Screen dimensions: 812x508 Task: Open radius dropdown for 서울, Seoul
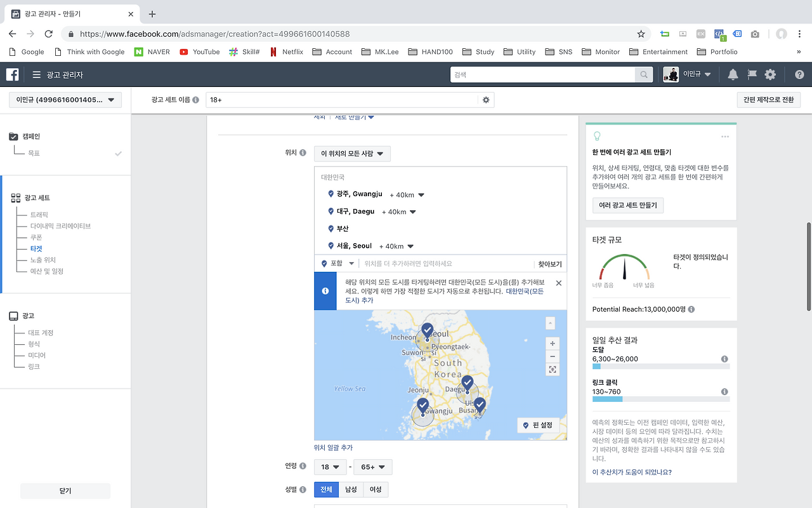click(x=396, y=246)
